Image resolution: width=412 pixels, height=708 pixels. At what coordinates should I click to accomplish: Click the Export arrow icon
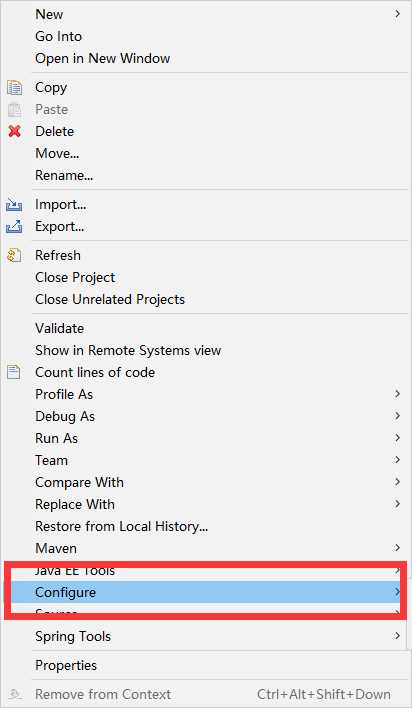click(14, 227)
